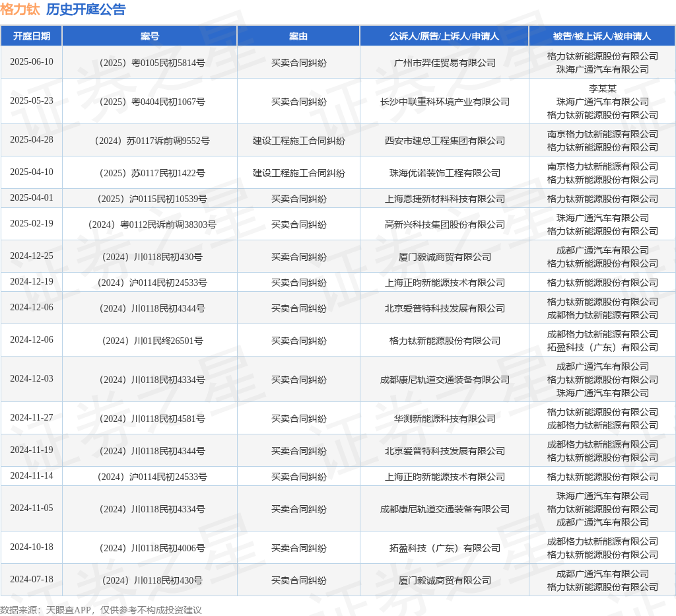Click the 案由 column header
This screenshot has width=676, height=616.
pyautogui.click(x=298, y=36)
